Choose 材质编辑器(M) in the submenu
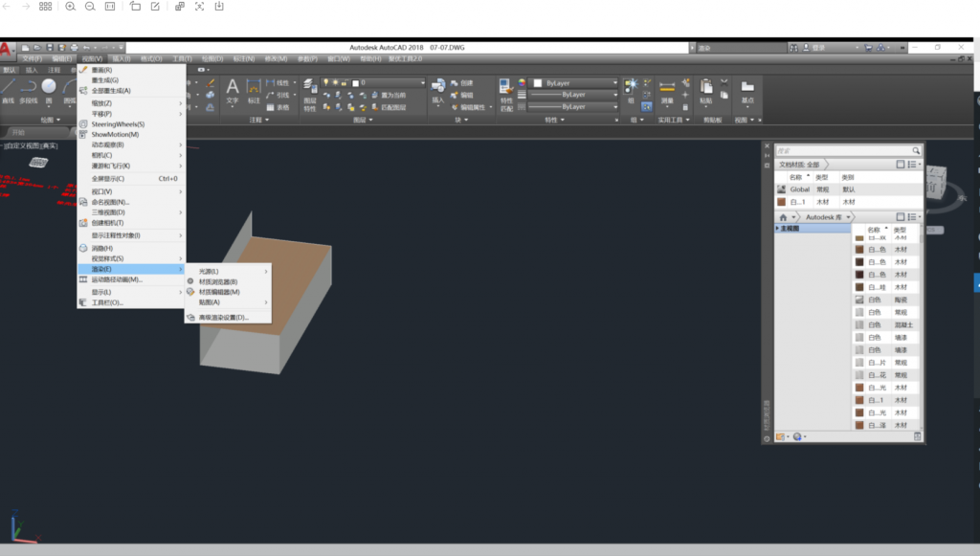 218,292
